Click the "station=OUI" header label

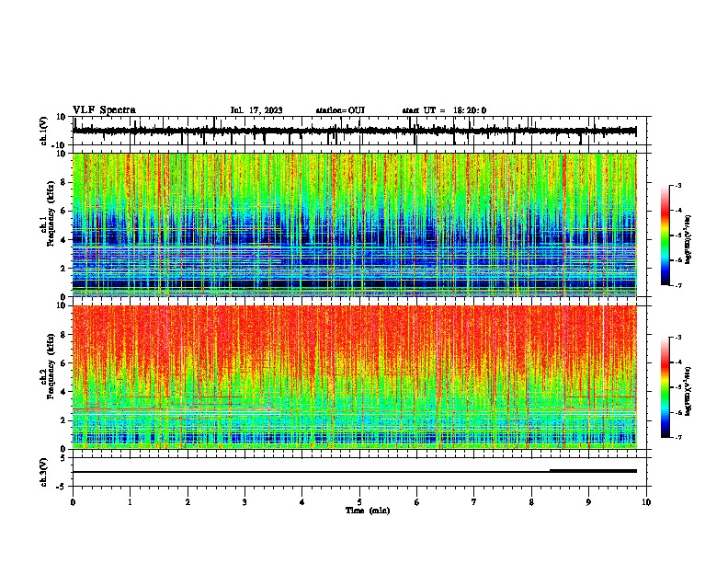coord(340,110)
